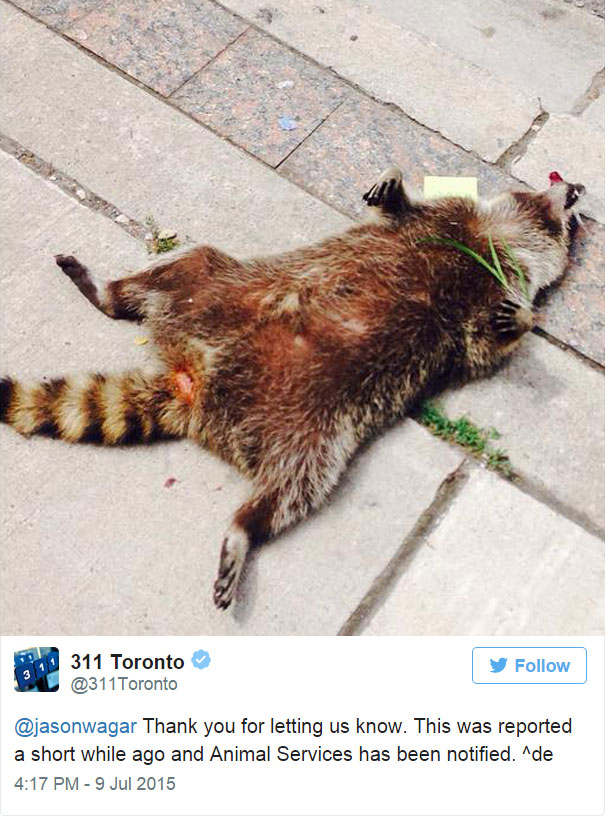Screen dimensions: 605x816
Task: Open the @jasonwagar mention link
Action: 75,726
